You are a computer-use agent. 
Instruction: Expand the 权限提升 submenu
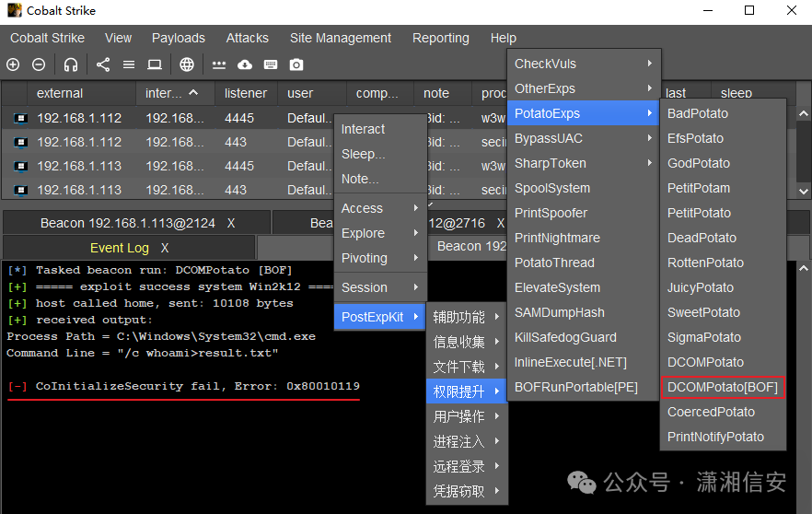467,391
